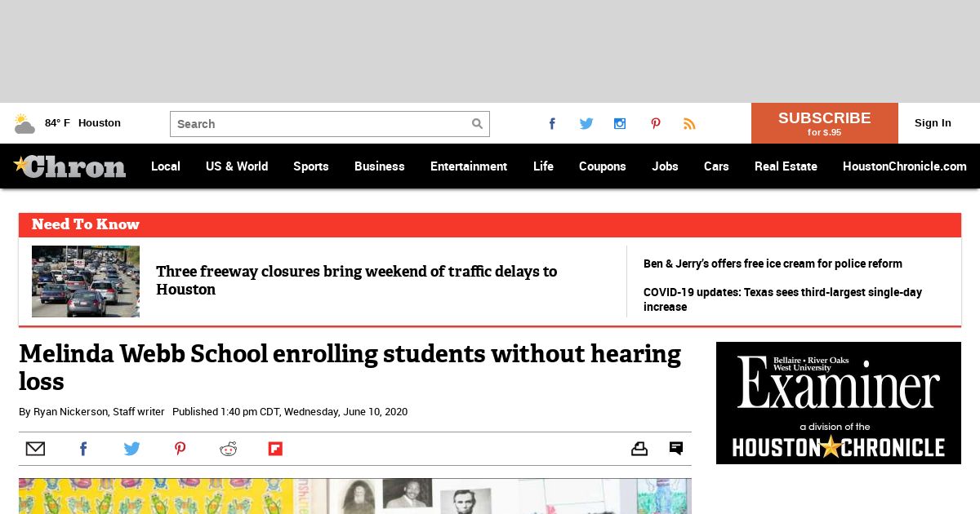This screenshot has height=514, width=980.
Task: Click author name Ryan Nickerson
Action: point(71,412)
